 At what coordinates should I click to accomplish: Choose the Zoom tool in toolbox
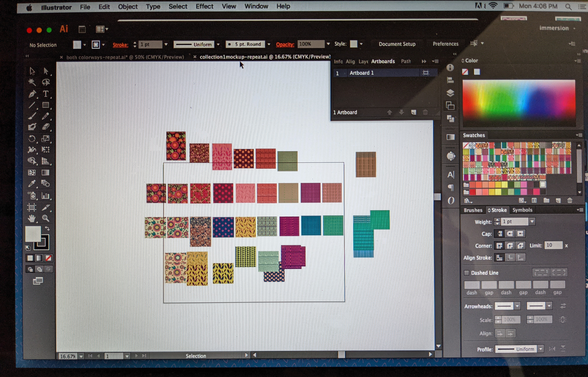point(46,218)
